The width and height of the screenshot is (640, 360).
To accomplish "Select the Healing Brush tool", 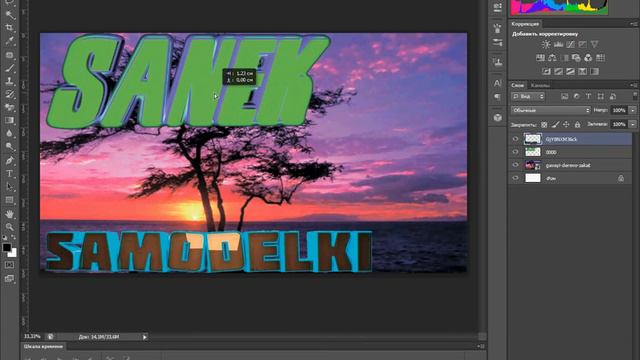I will (10, 55).
